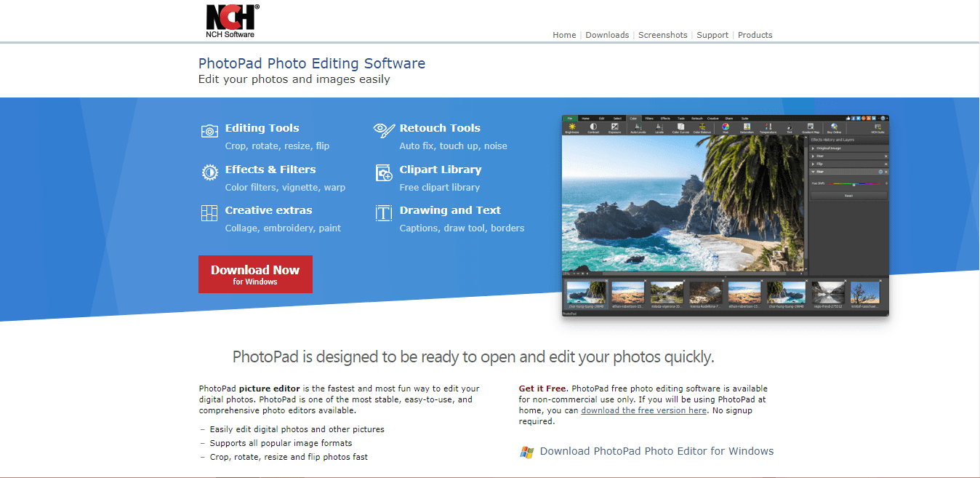Open the download the free version here link

tap(643, 410)
